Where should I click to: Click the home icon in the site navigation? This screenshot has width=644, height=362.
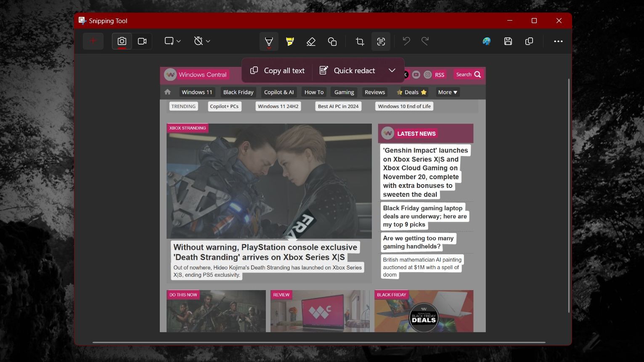(167, 92)
